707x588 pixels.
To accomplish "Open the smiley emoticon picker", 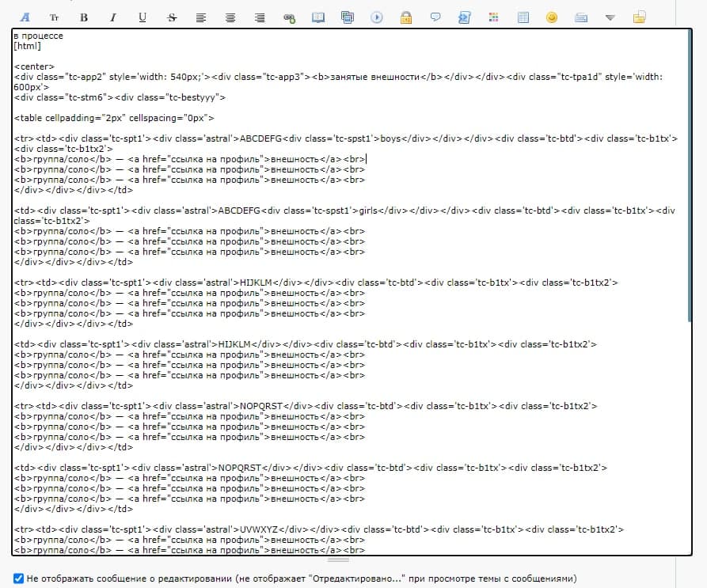I will 552,17.
